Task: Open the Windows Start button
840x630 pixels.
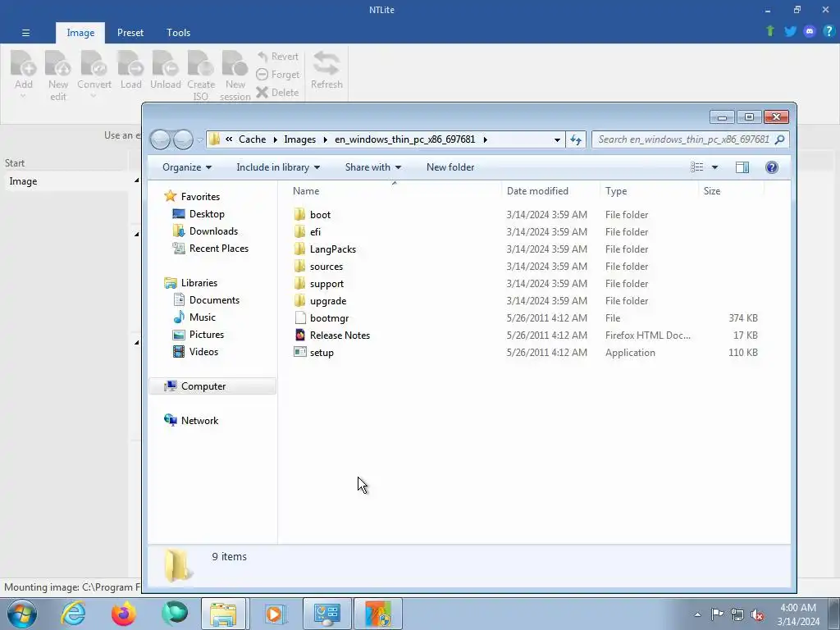Action: click(22, 614)
